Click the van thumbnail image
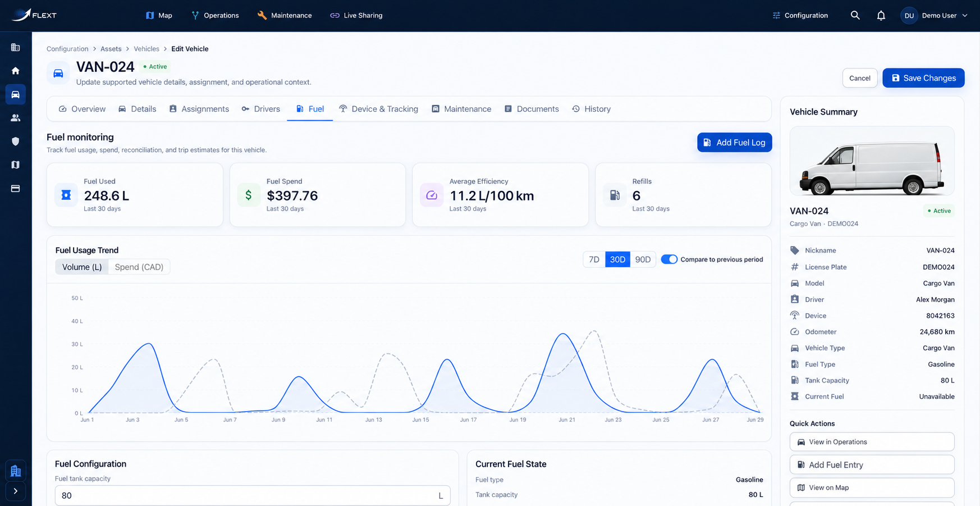Viewport: 980px width, 506px height. [x=872, y=161]
